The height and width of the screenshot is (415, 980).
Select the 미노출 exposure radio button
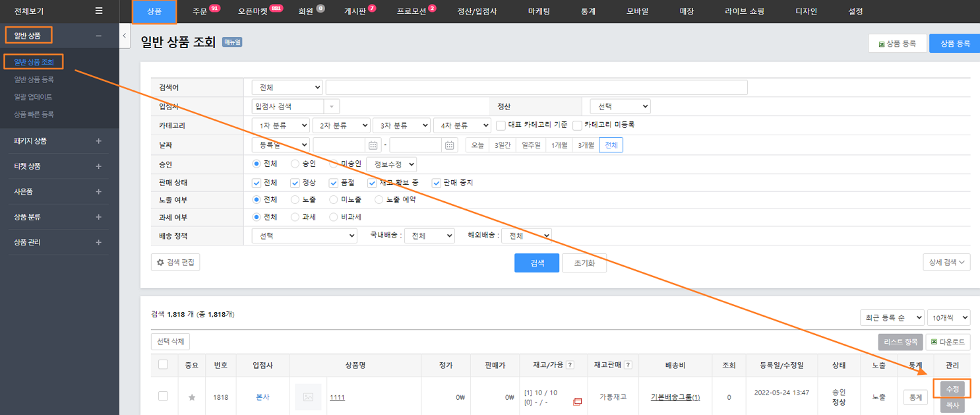[x=334, y=199]
